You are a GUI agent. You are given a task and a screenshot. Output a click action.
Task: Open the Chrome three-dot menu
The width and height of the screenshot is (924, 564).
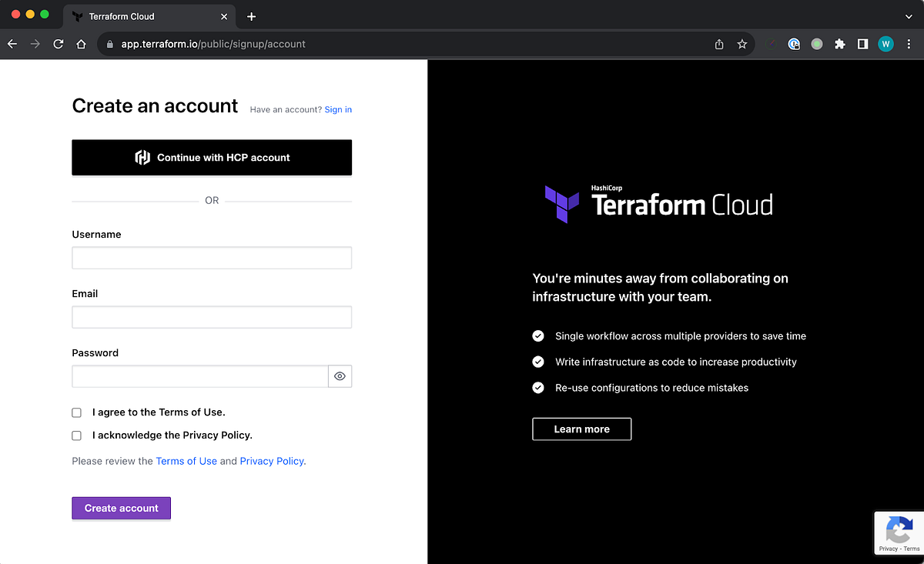point(909,44)
